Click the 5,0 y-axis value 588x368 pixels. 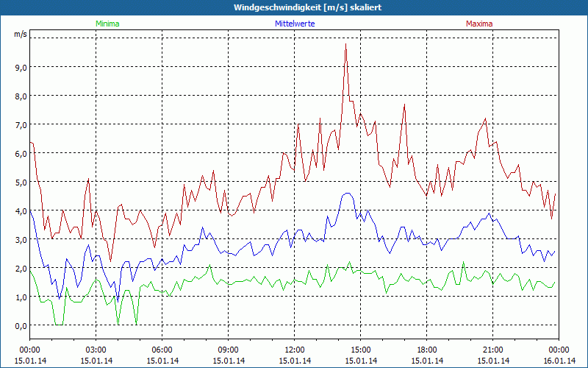click(x=21, y=182)
